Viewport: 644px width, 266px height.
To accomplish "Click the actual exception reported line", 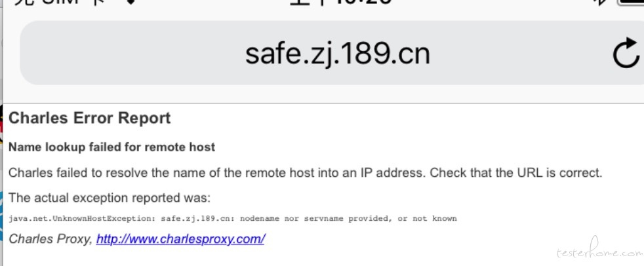I will point(110,198).
